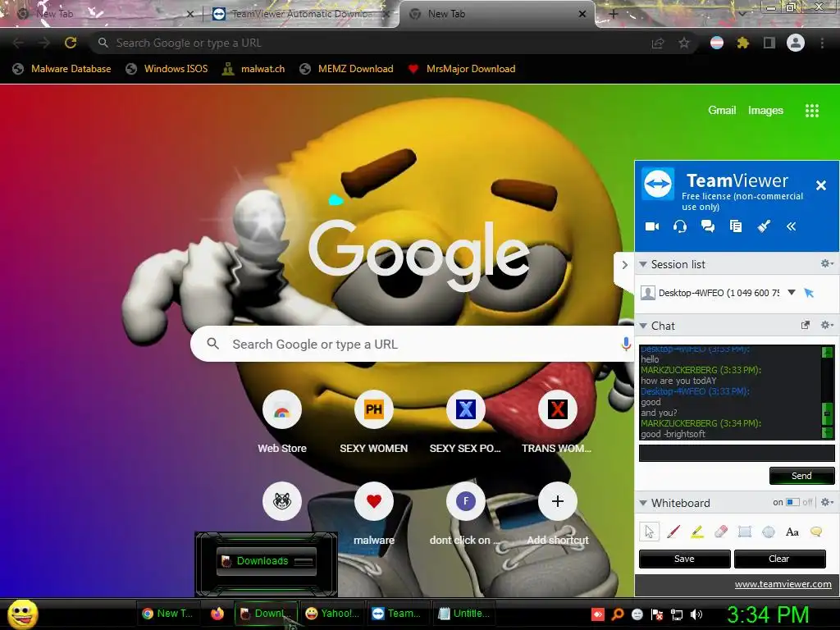The width and height of the screenshot is (840, 630).
Task: Open the malware heart shortcut tile
Action: click(374, 501)
